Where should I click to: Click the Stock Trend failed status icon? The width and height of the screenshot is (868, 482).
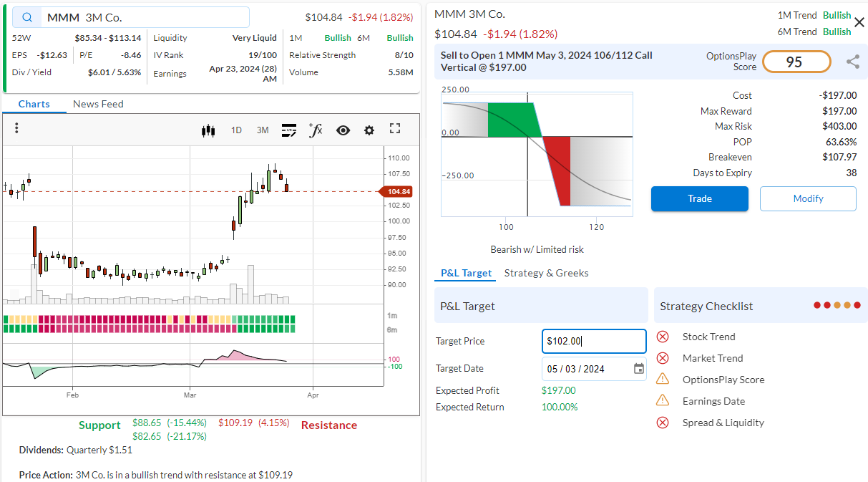[663, 337]
